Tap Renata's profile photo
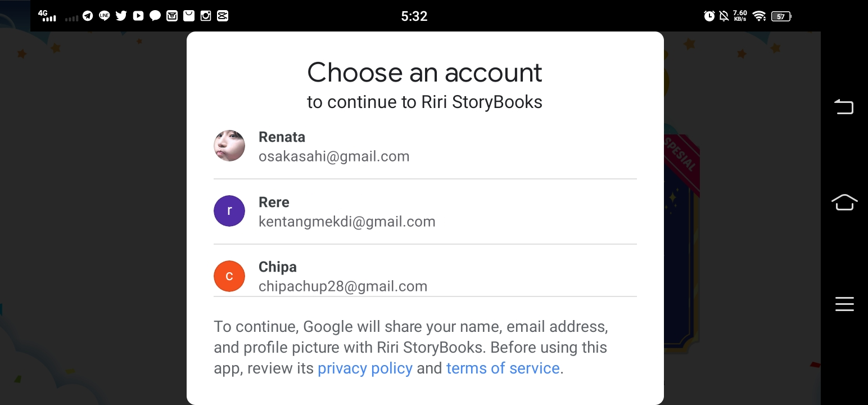 [229, 146]
